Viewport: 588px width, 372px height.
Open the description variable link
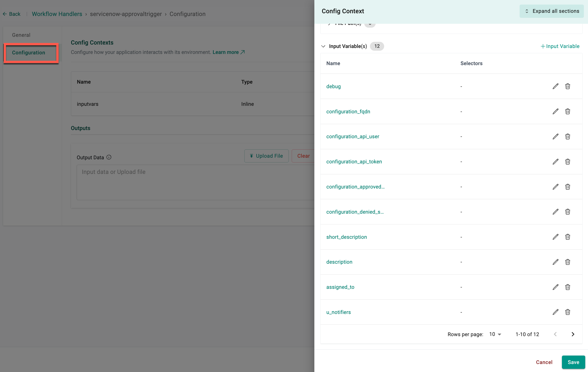tap(339, 262)
